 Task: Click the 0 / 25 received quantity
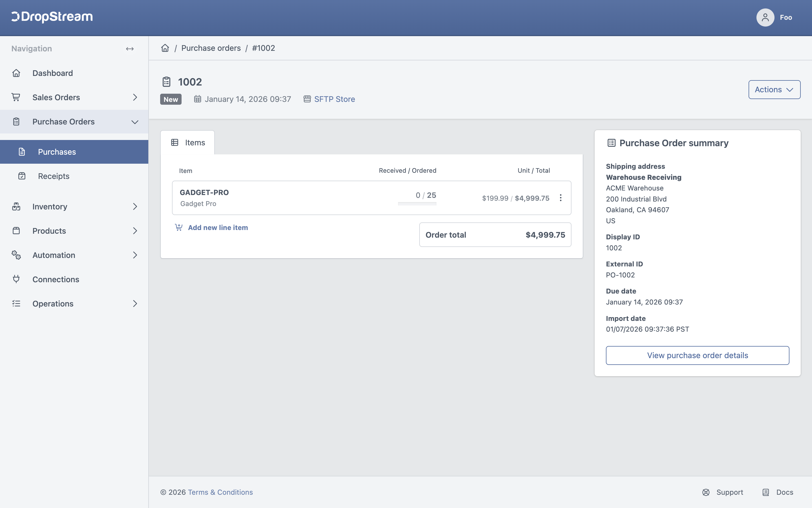click(426, 195)
